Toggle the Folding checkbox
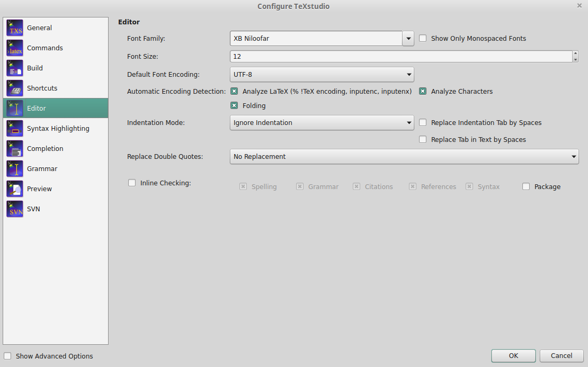Image resolution: width=588 pixels, height=367 pixels. pyautogui.click(x=234, y=106)
